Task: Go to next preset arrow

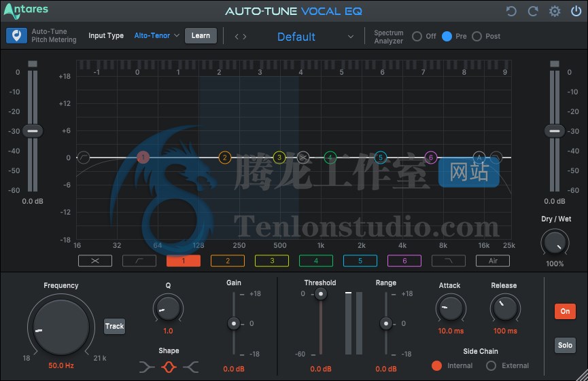Action: (x=245, y=37)
